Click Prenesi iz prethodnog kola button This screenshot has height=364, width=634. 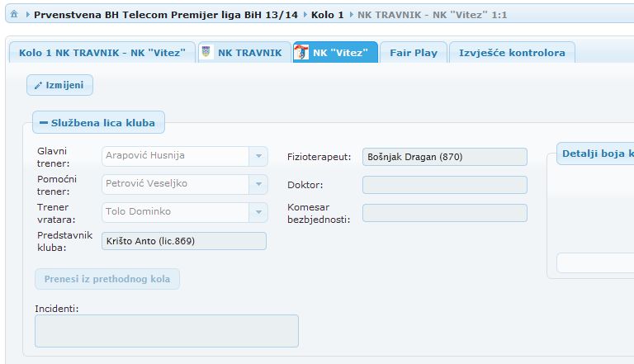pos(107,279)
